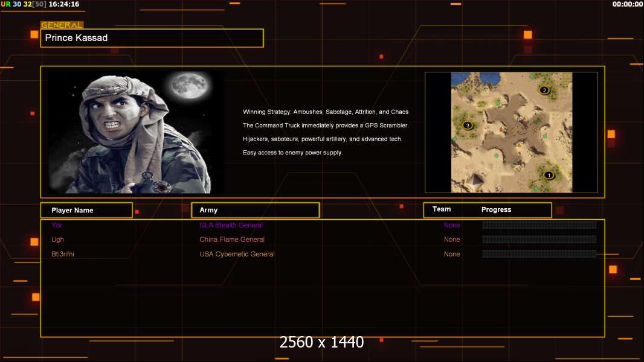Click the USA Cybernetic General army entry
The image size is (644, 362).
(237, 254)
